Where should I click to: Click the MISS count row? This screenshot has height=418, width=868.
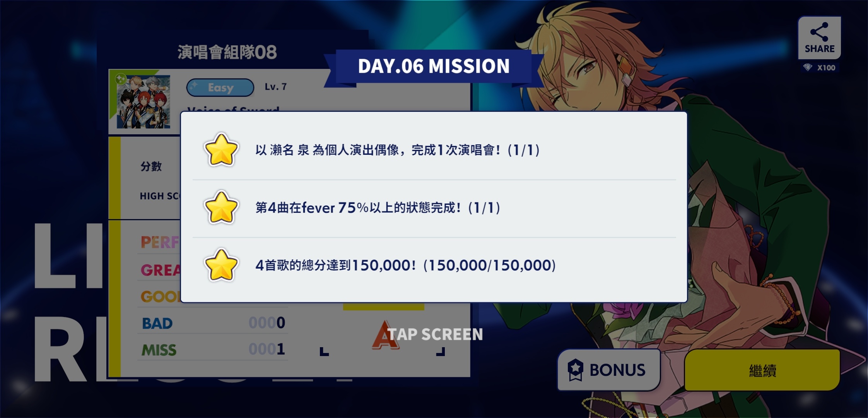tap(213, 349)
